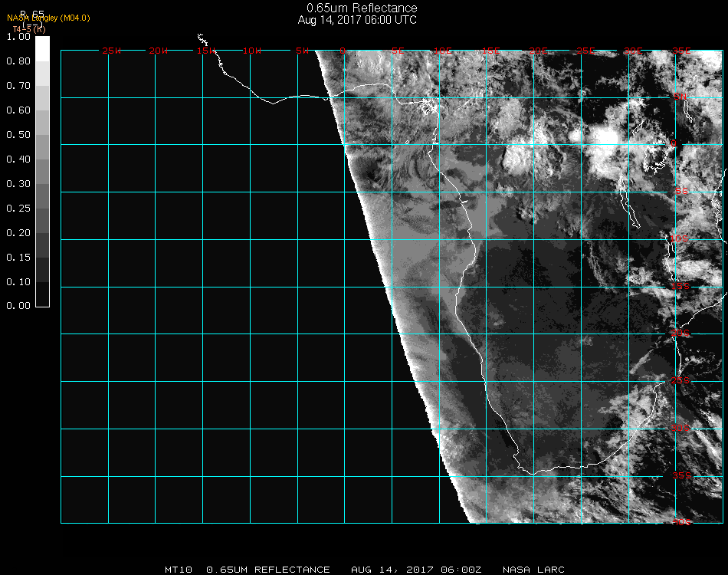This screenshot has width=728, height=575.
Task: Click the 'MT10' satellite label in the footer
Action: (x=179, y=570)
